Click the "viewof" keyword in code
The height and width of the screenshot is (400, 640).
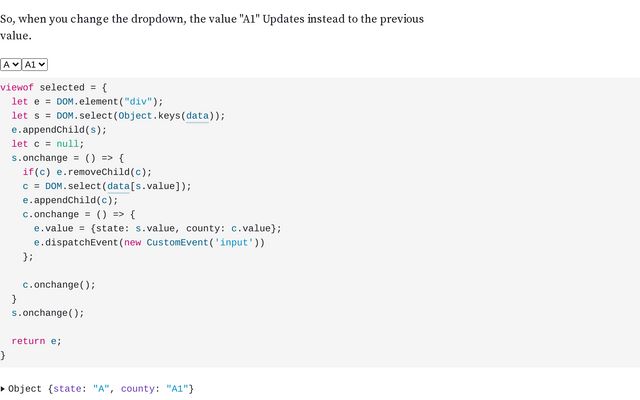(17, 87)
